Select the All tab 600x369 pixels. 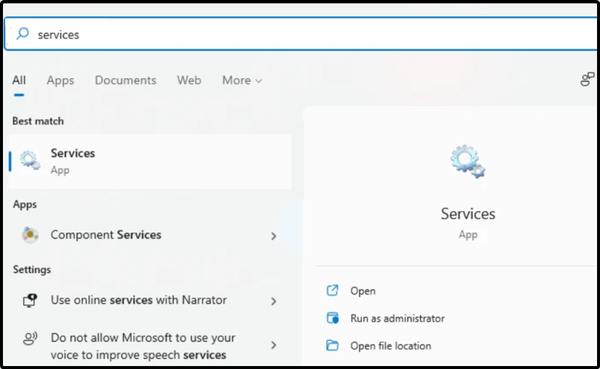point(19,80)
